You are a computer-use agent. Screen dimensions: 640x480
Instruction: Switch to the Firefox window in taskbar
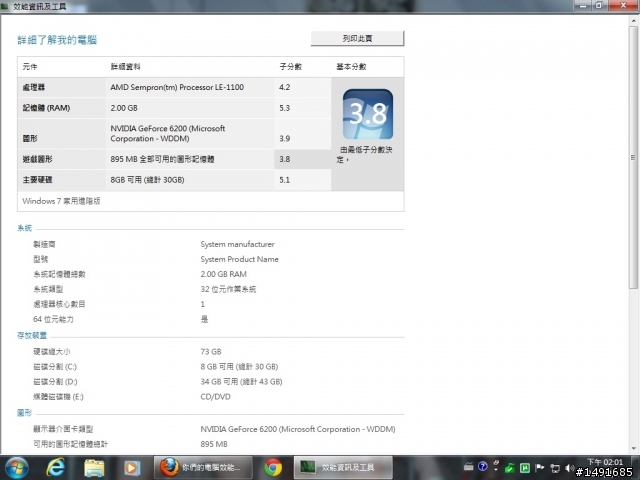coord(203,468)
